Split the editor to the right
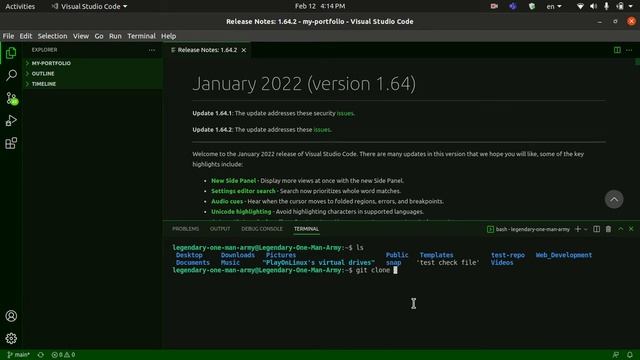The image size is (640, 360). 617,50
